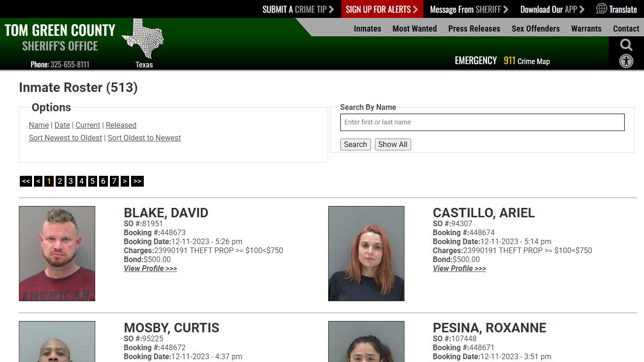Go to page 2
The image size is (644, 362).
[60, 181]
